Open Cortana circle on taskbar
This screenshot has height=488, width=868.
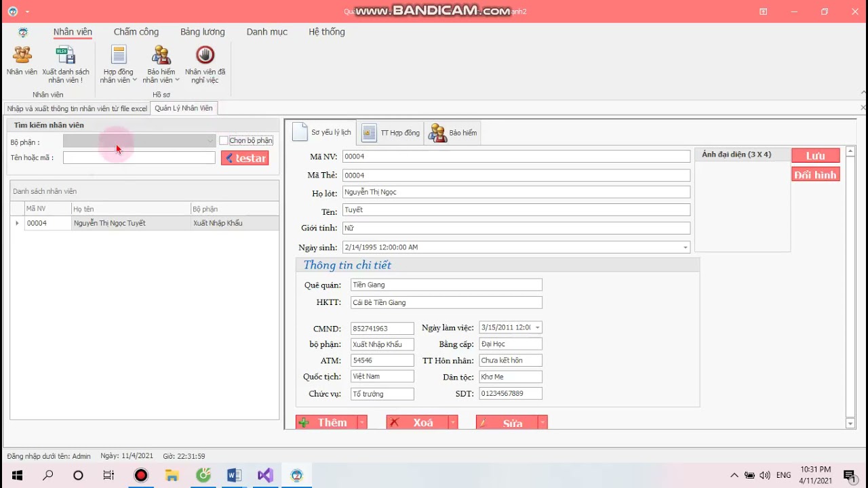[x=78, y=475]
